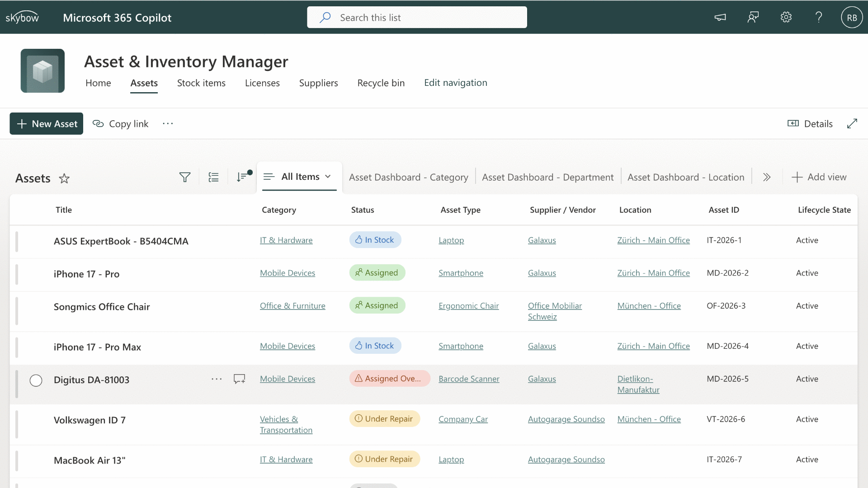Viewport: 868px width, 488px height.
Task: Open the skybow logo home
Action: [22, 17]
